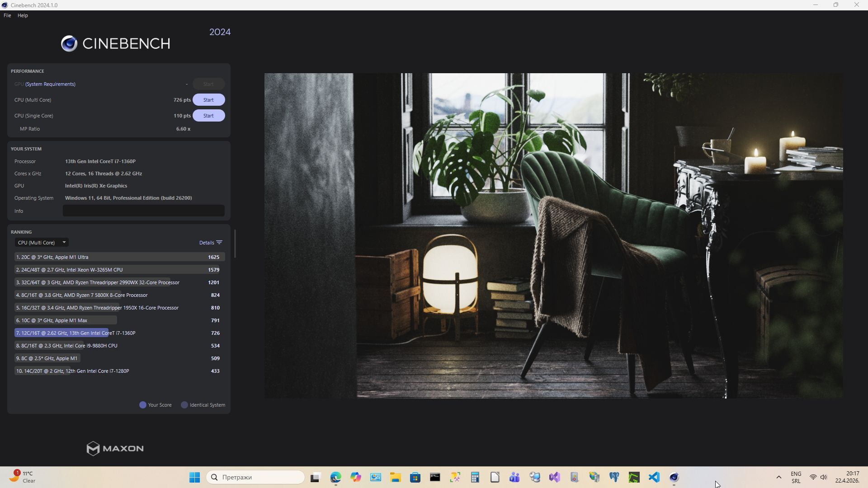Click the 110 pts single core score

click(182, 116)
